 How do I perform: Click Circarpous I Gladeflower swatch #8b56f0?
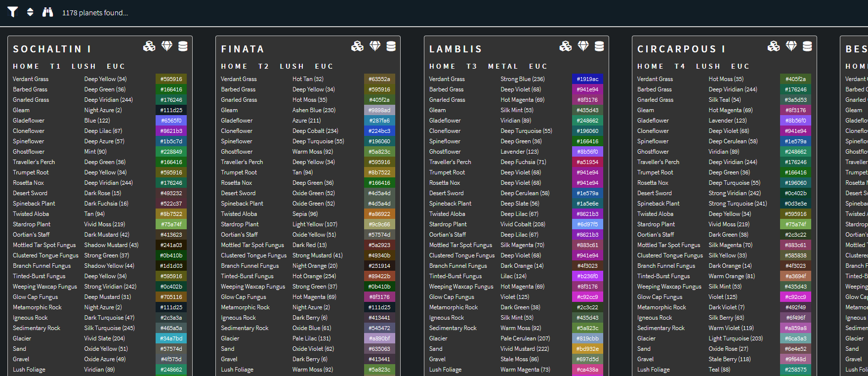[x=796, y=121]
